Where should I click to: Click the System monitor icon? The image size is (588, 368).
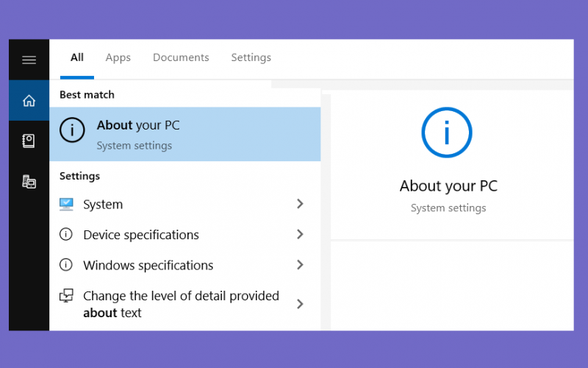(66, 205)
